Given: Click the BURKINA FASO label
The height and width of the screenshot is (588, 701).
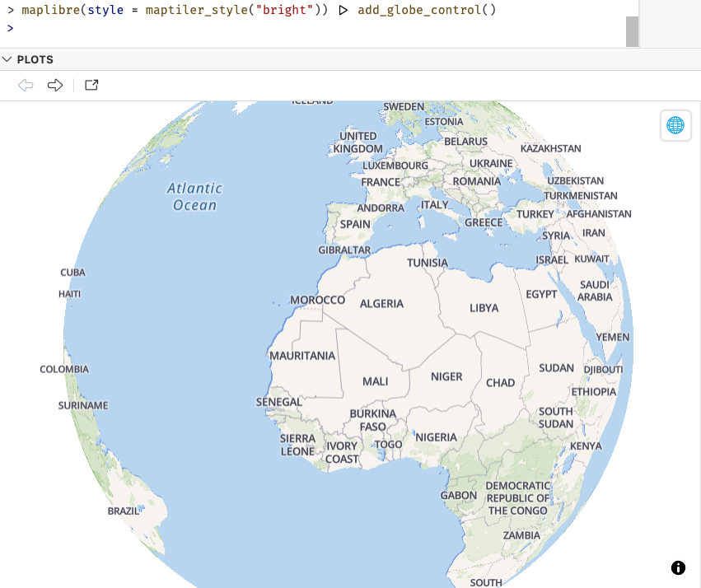Looking at the screenshot, I should (373, 420).
